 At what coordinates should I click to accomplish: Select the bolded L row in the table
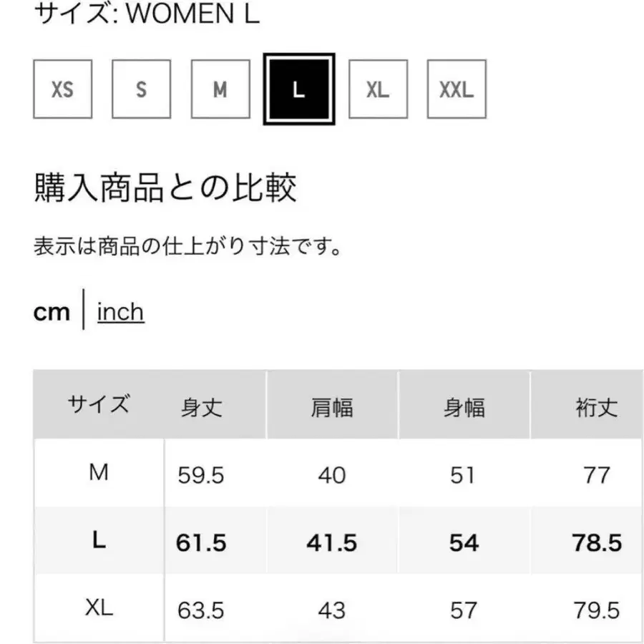(99, 542)
